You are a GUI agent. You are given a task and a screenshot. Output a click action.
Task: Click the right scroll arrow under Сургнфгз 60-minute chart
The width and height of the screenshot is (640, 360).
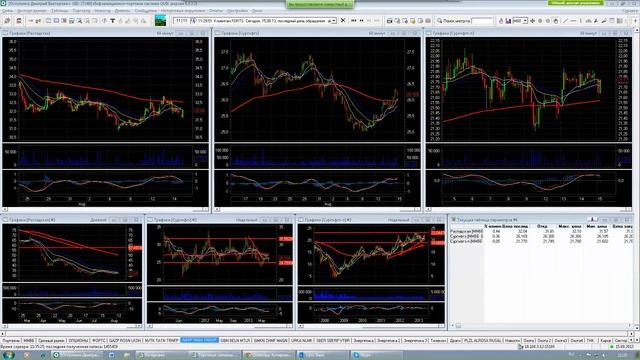pos(417,209)
